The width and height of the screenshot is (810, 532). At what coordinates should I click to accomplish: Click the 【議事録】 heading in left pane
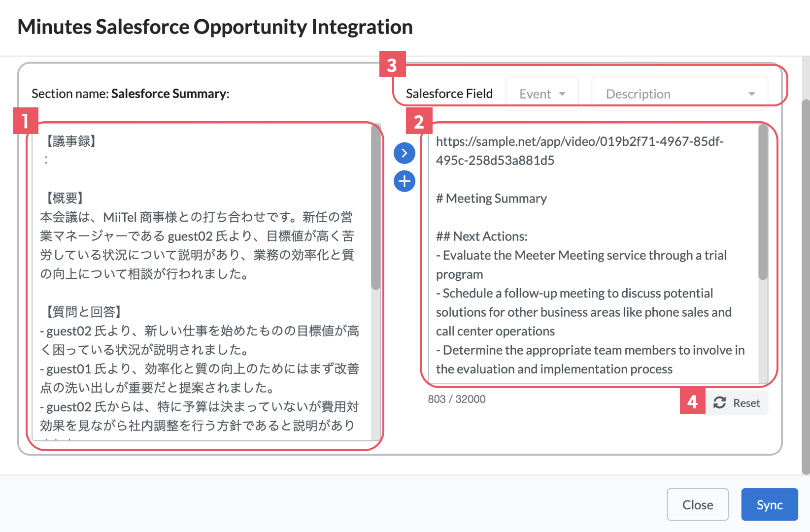click(x=71, y=141)
